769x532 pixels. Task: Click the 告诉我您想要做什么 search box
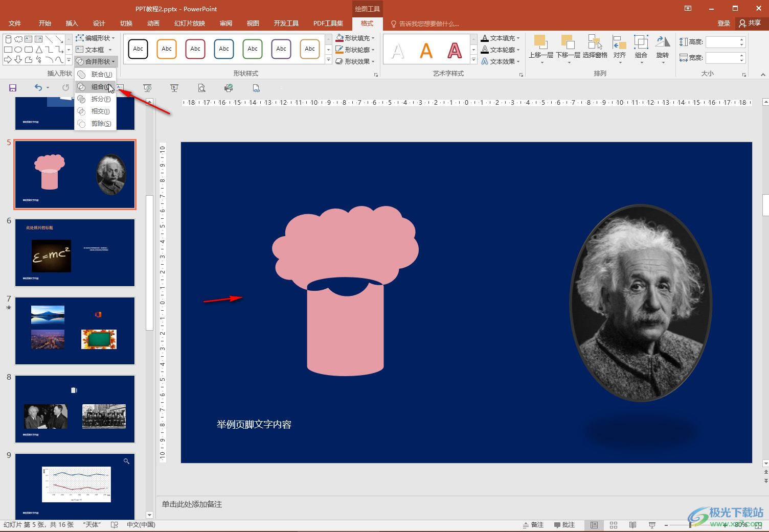[x=425, y=24]
